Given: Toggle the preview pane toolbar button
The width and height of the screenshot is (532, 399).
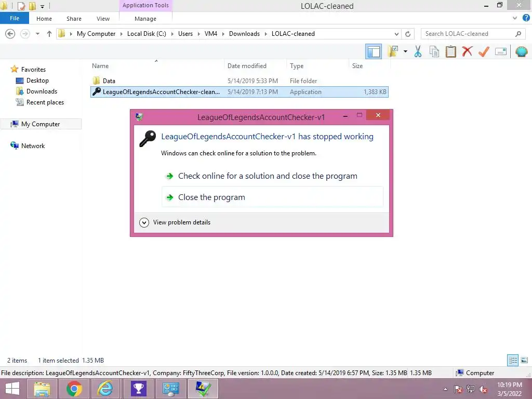Looking at the screenshot, I should click(x=373, y=51).
